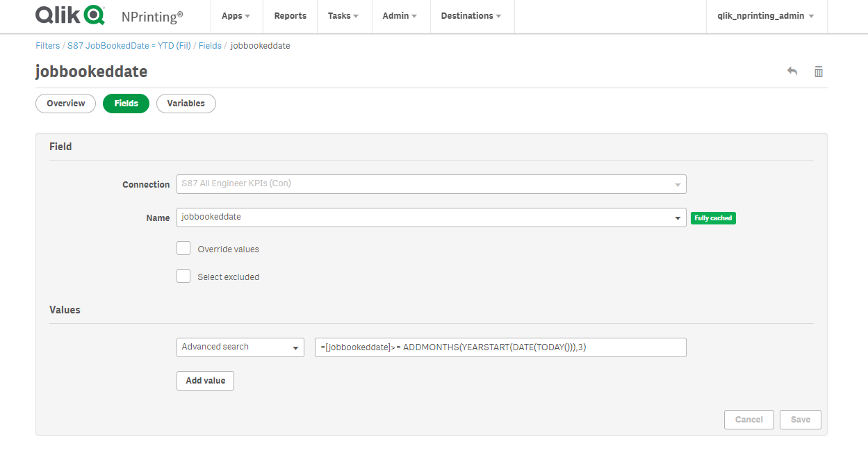Screen dimensions: 868x460
Task: Open the Filters breadcrumb link
Action: pos(48,46)
